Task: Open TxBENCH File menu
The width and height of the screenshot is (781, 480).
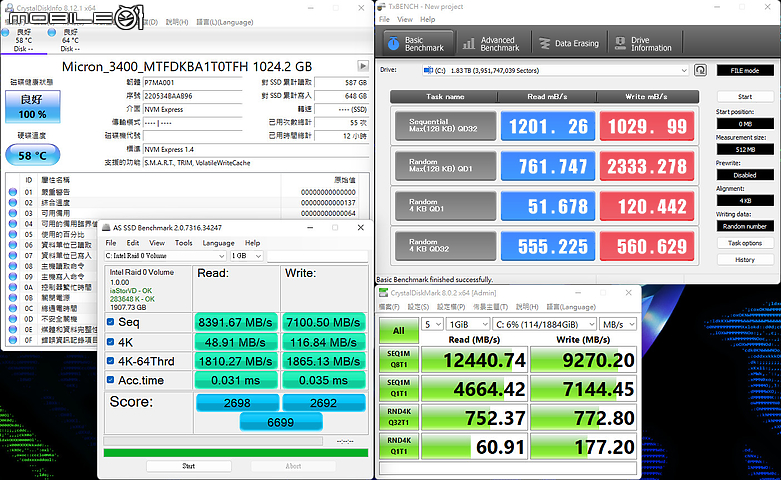Action: pos(384,19)
